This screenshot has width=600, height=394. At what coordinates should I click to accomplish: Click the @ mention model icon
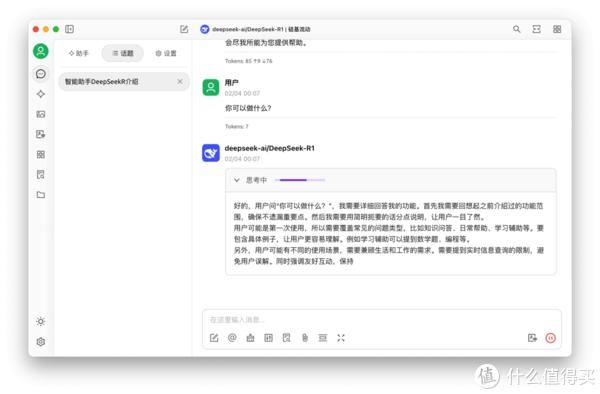coord(232,338)
